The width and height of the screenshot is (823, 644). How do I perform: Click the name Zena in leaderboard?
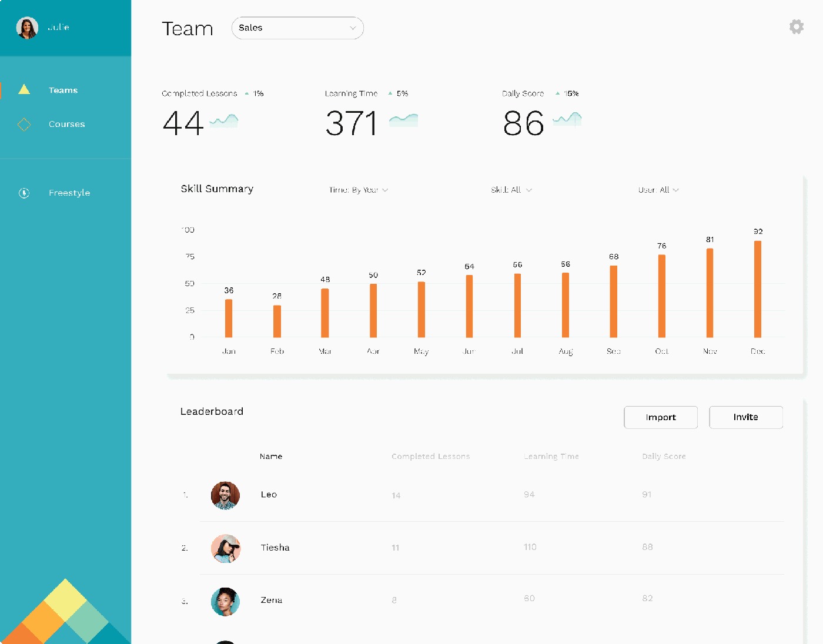coord(272,600)
